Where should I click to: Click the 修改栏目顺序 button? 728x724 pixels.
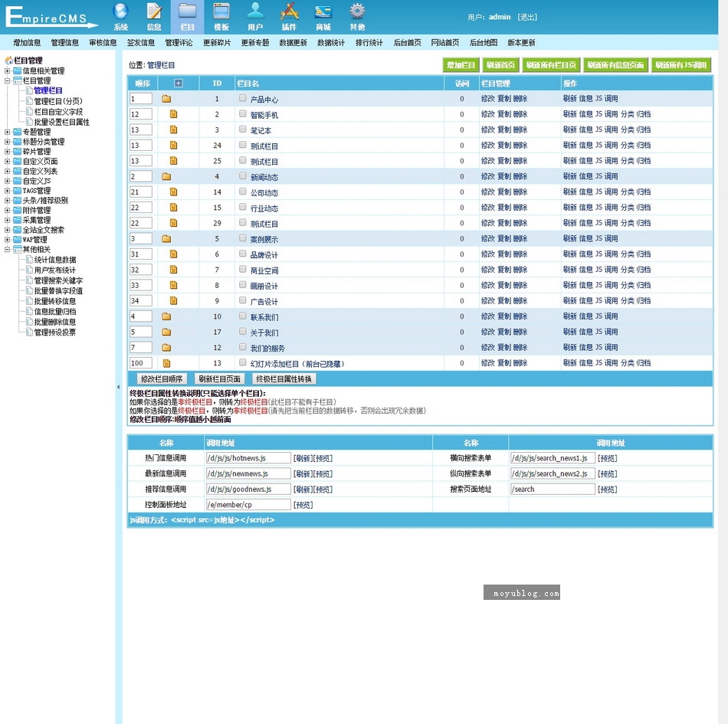point(162,378)
